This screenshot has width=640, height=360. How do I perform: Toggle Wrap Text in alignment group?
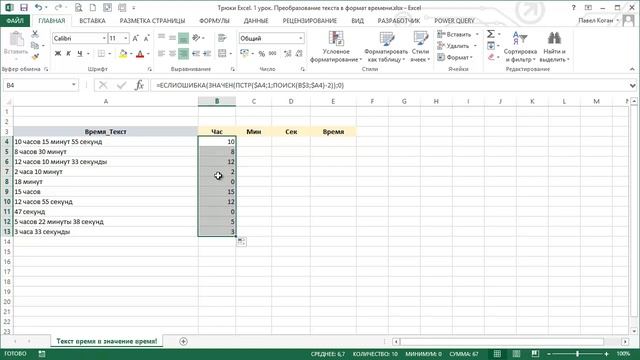(x=222, y=38)
